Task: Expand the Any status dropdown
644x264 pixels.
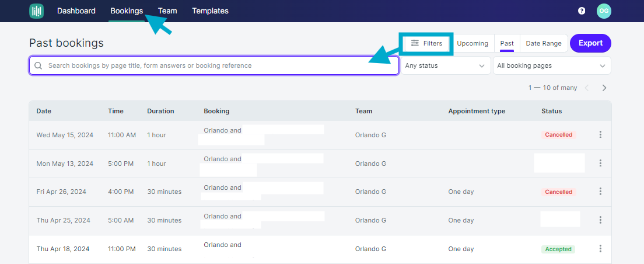Action: click(x=446, y=65)
